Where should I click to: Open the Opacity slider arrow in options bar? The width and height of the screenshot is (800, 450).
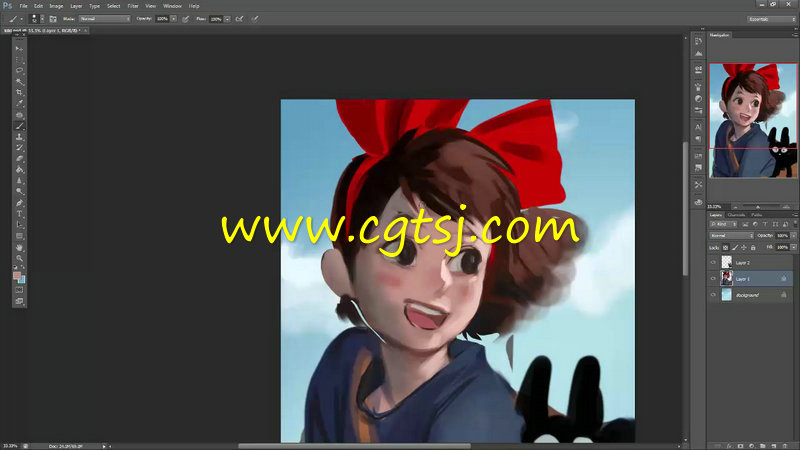(173, 19)
